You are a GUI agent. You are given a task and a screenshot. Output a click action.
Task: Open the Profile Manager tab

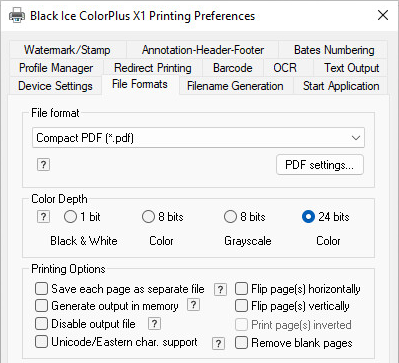click(x=56, y=68)
